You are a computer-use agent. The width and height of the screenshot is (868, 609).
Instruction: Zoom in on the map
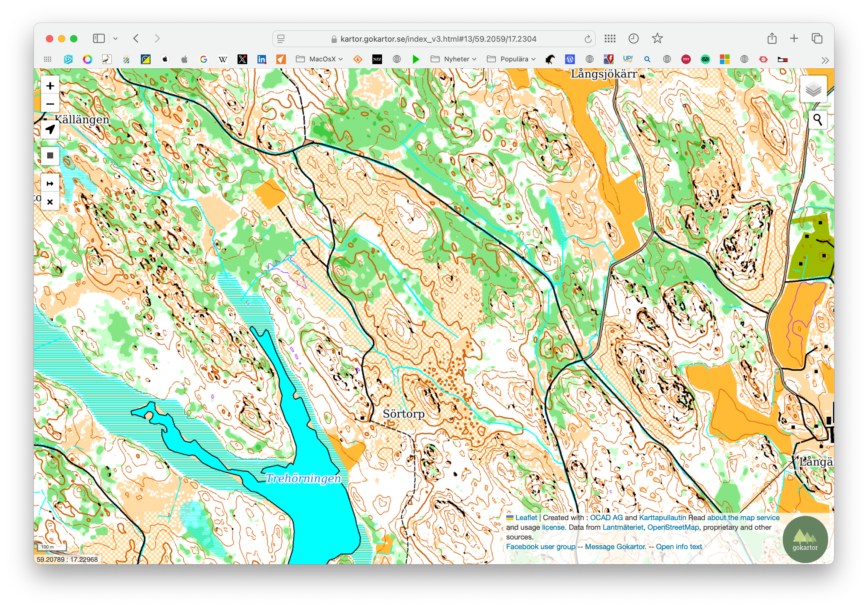[50, 86]
